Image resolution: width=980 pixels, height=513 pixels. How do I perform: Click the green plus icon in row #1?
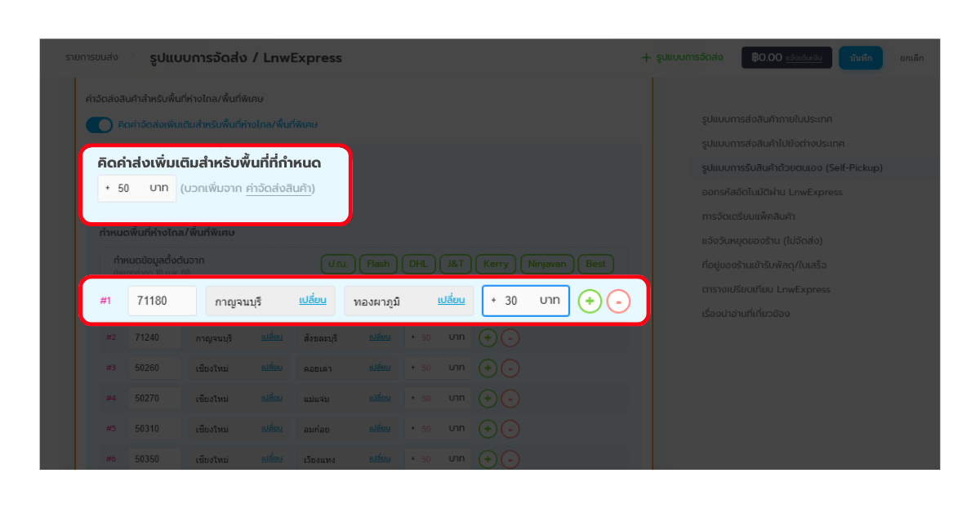pyautogui.click(x=590, y=301)
